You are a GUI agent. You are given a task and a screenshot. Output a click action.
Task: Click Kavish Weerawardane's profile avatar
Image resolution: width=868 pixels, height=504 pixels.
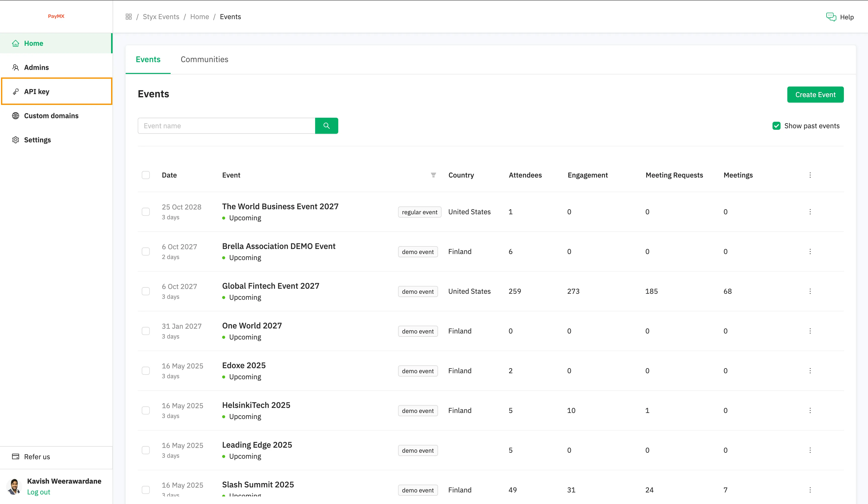pyautogui.click(x=14, y=486)
